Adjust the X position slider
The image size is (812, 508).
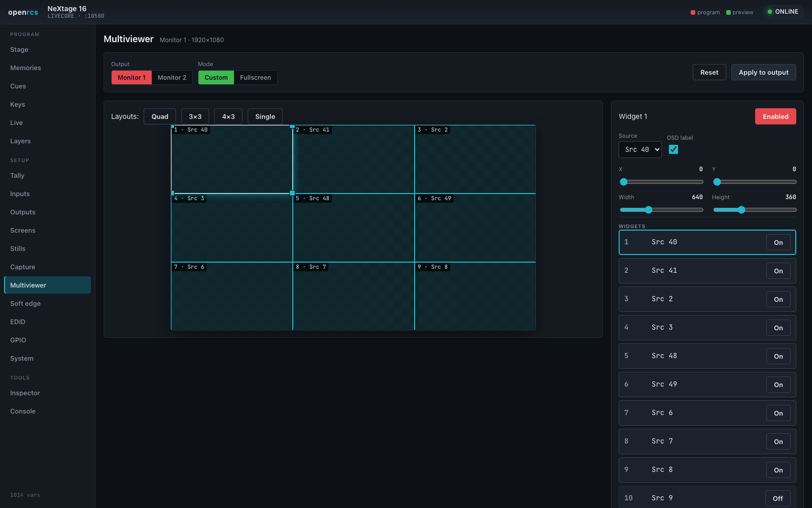661,182
